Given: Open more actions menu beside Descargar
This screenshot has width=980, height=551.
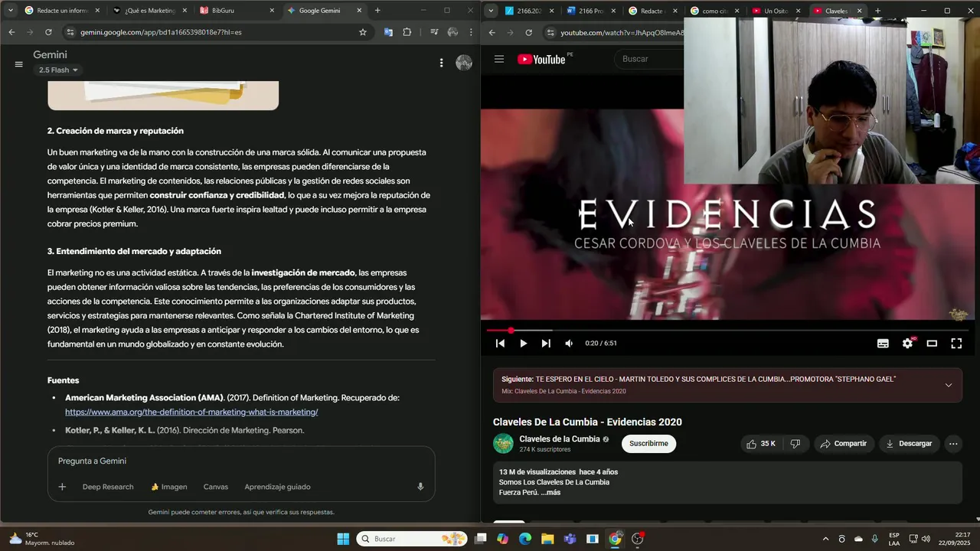Looking at the screenshot, I should (953, 444).
